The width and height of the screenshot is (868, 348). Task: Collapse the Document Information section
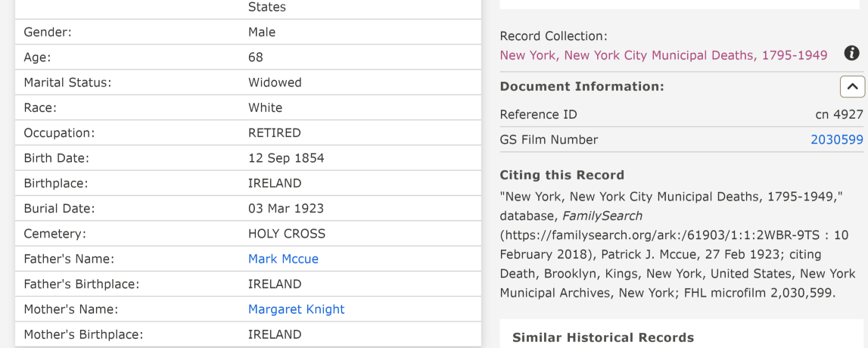(853, 87)
